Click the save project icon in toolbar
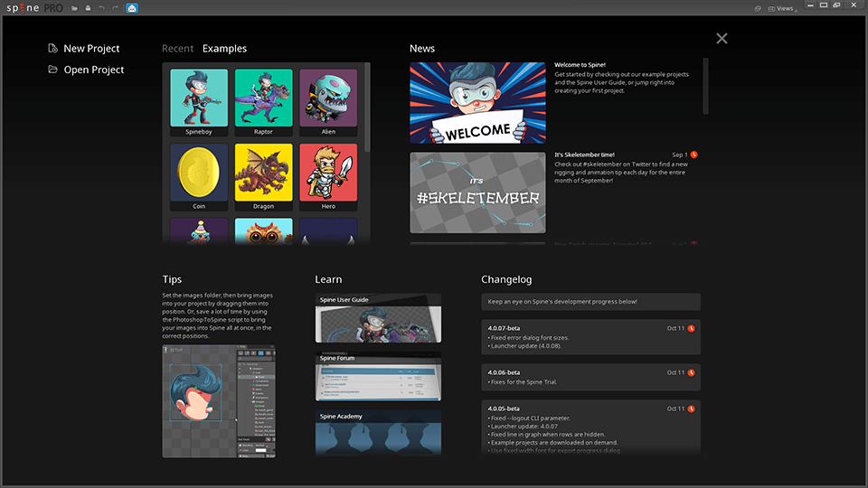This screenshot has width=868, height=488. [x=88, y=8]
